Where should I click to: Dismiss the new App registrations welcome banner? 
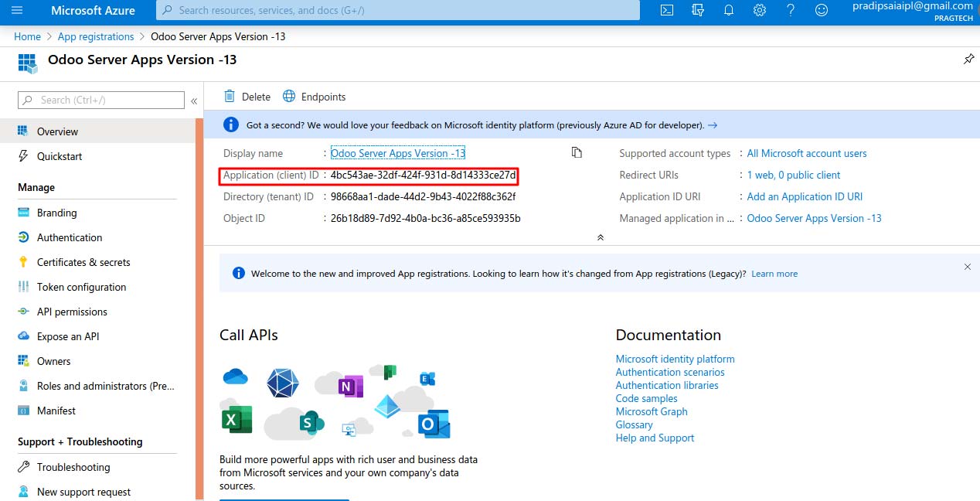click(x=967, y=267)
